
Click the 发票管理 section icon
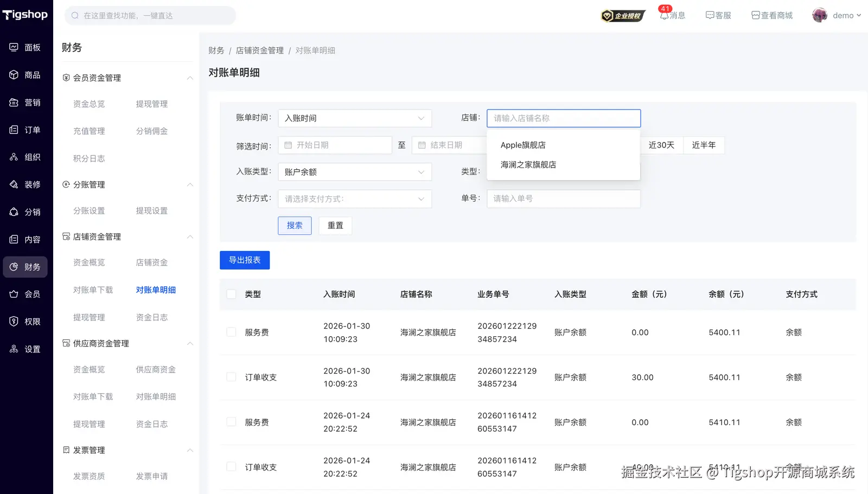(x=66, y=450)
